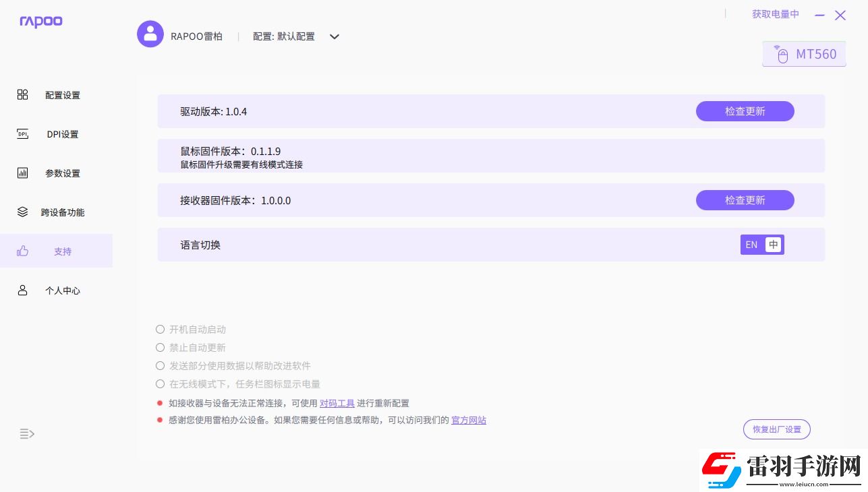Open the 对码工具 link
The height and width of the screenshot is (492, 868).
[x=337, y=403]
